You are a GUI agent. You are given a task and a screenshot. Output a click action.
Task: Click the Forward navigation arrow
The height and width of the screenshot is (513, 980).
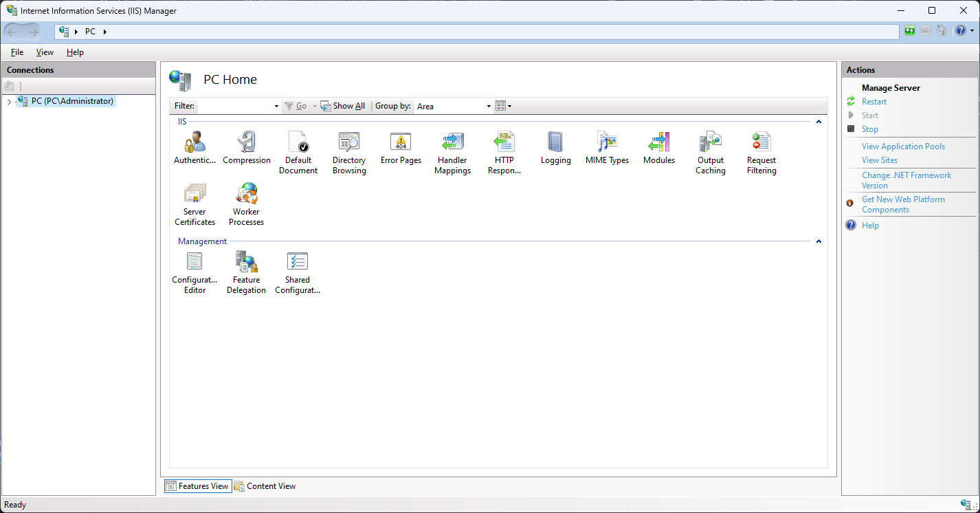(34, 32)
